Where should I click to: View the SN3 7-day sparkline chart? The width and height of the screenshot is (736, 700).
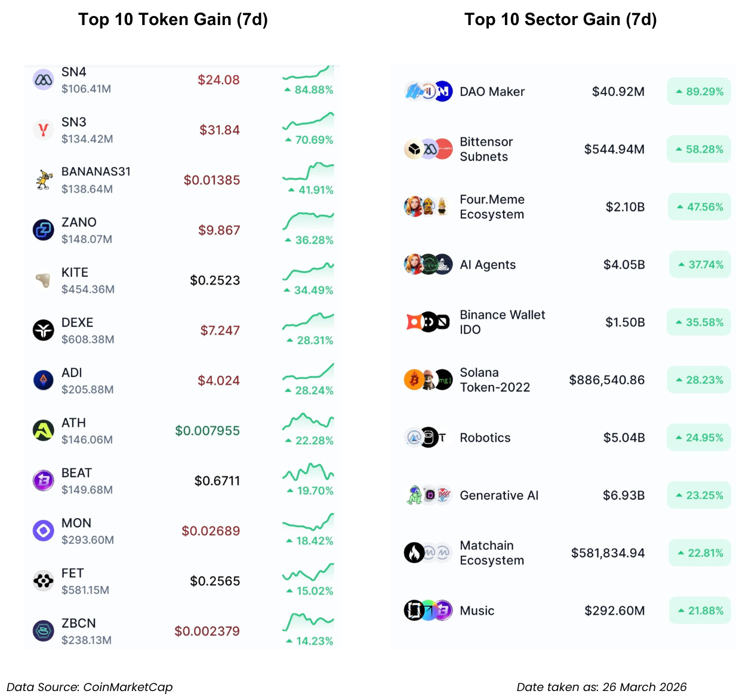click(x=308, y=121)
